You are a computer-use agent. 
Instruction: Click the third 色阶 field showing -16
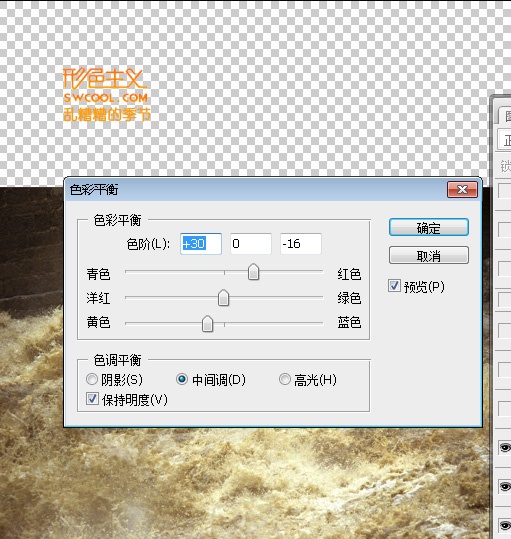pyautogui.click(x=301, y=244)
